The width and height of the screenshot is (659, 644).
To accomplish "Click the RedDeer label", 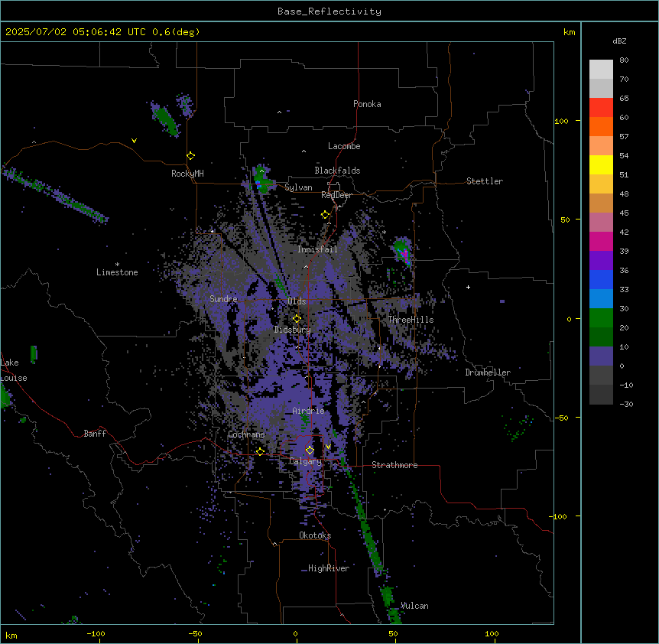I will (x=336, y=195).
